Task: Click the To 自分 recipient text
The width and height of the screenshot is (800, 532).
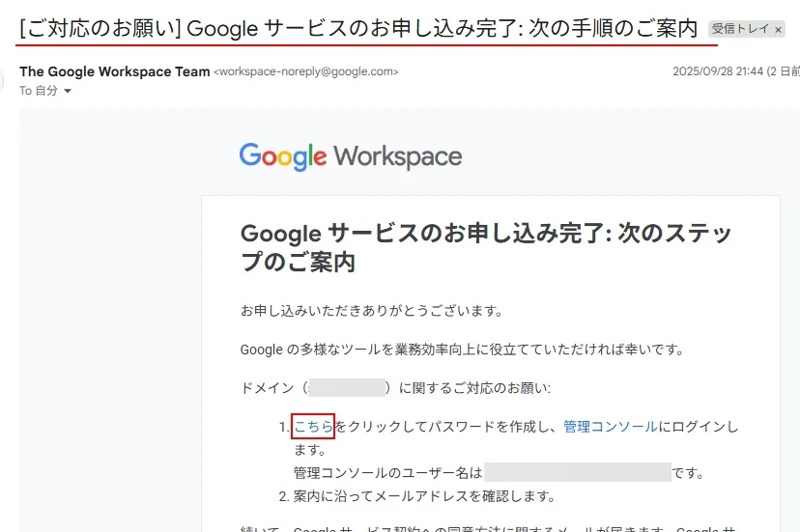Action: click(x=39, y=91)
